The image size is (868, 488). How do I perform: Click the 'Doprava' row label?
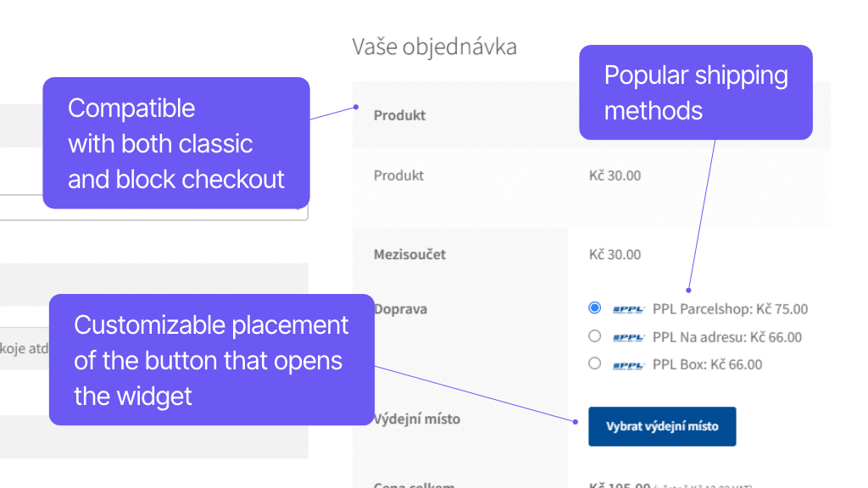401,308
